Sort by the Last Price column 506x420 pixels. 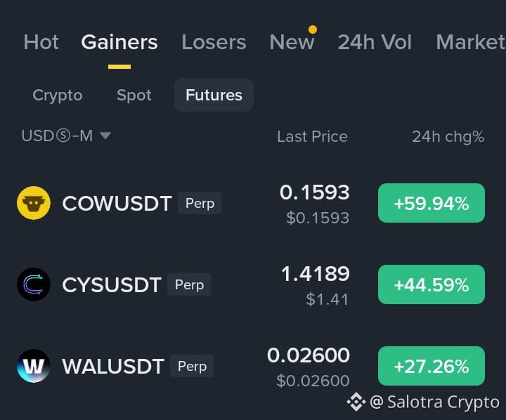click(312, 136)
